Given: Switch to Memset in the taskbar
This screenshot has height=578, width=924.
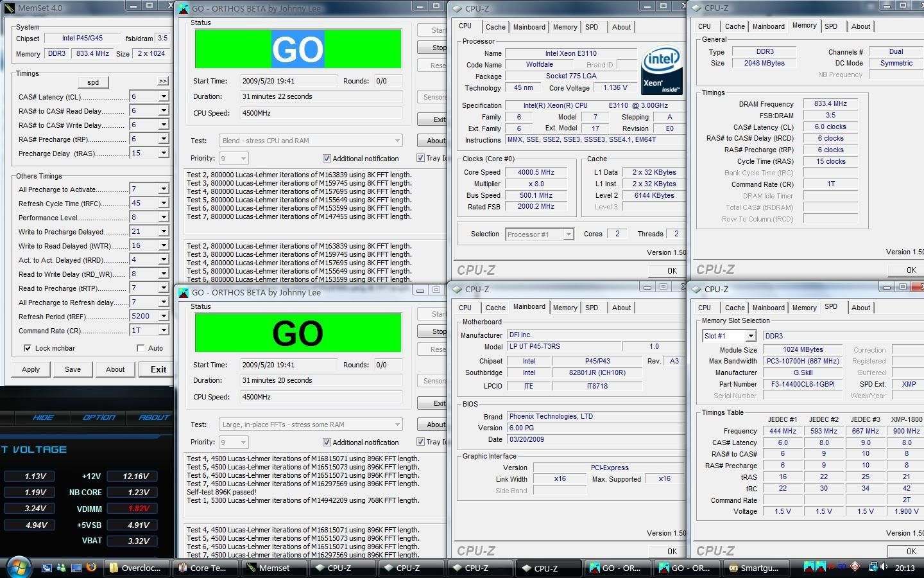Looking at the screenshot, I should pyautogui.click(x=274, y=568).
